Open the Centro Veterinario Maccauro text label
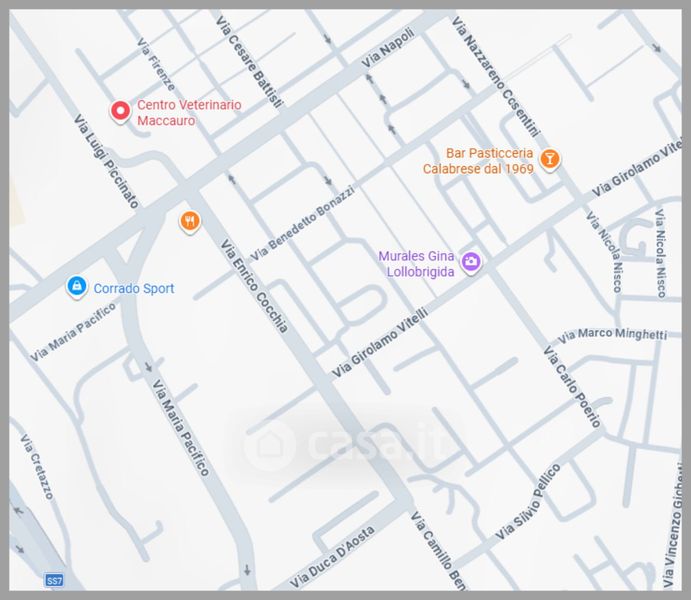This screenshot has width=691, height=600. tap(189, 112)
